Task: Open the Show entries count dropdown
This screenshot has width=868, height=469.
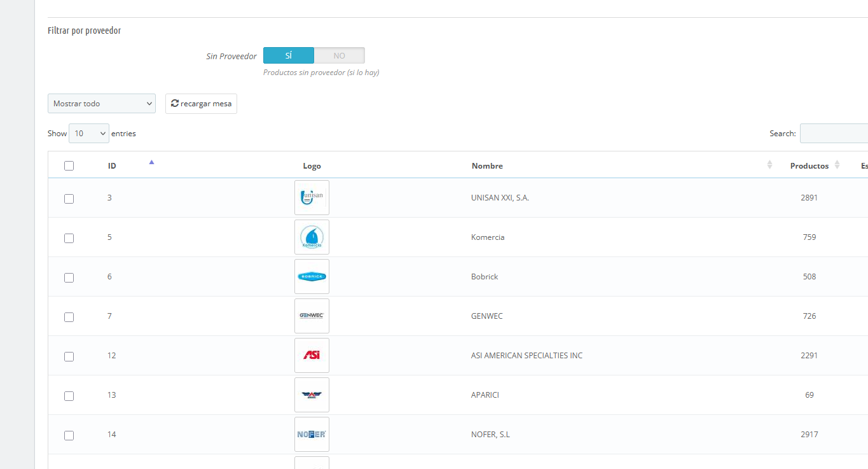Action: click(x=88, y=134)
